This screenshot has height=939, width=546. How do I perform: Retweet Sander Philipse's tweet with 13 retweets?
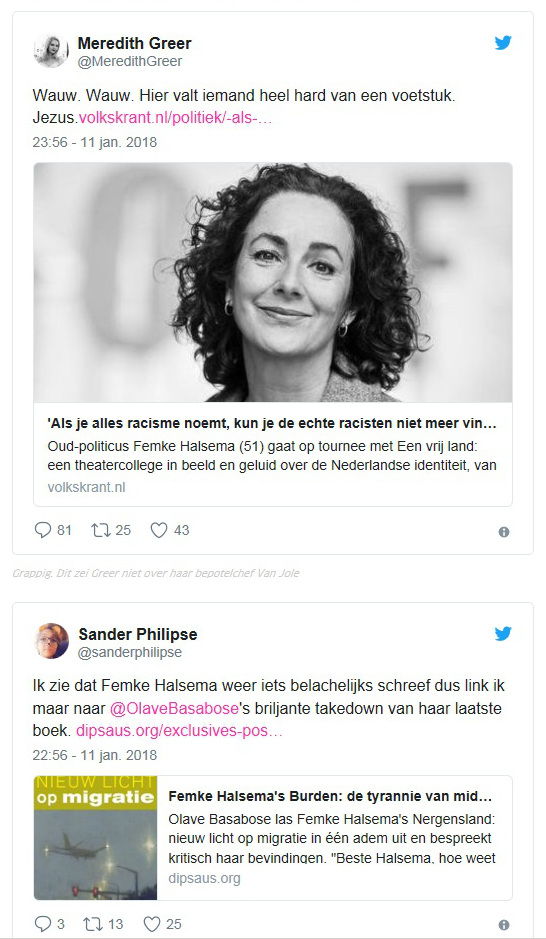click(93, 924)
